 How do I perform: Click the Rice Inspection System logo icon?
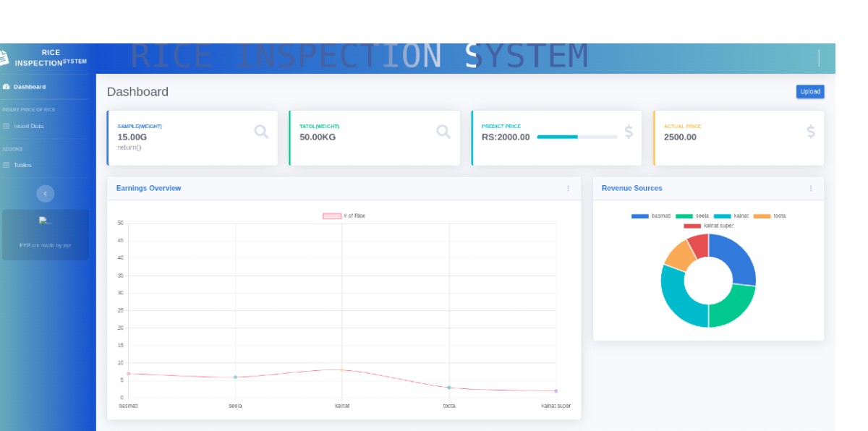[4, 58]
